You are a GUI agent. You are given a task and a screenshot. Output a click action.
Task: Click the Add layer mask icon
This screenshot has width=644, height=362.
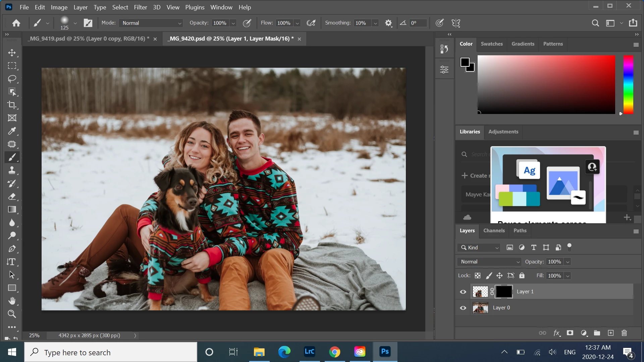click(570, 333)
